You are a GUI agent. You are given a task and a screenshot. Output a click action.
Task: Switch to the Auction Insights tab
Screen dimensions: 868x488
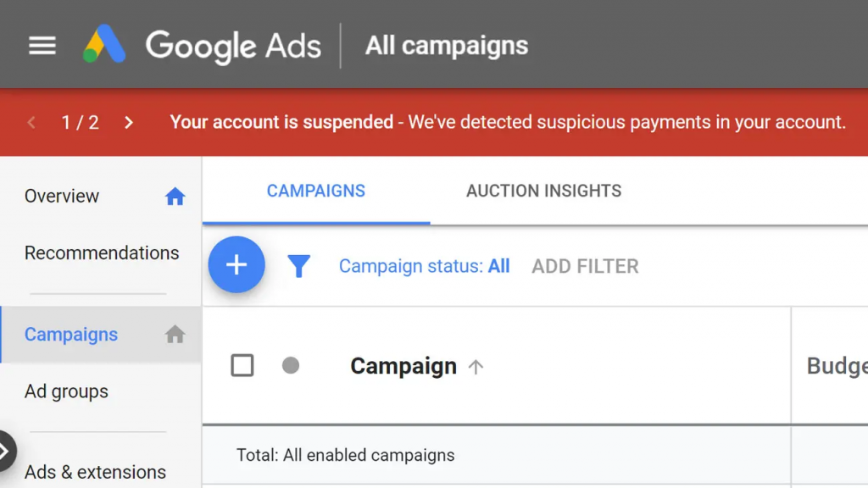point(543,191)
